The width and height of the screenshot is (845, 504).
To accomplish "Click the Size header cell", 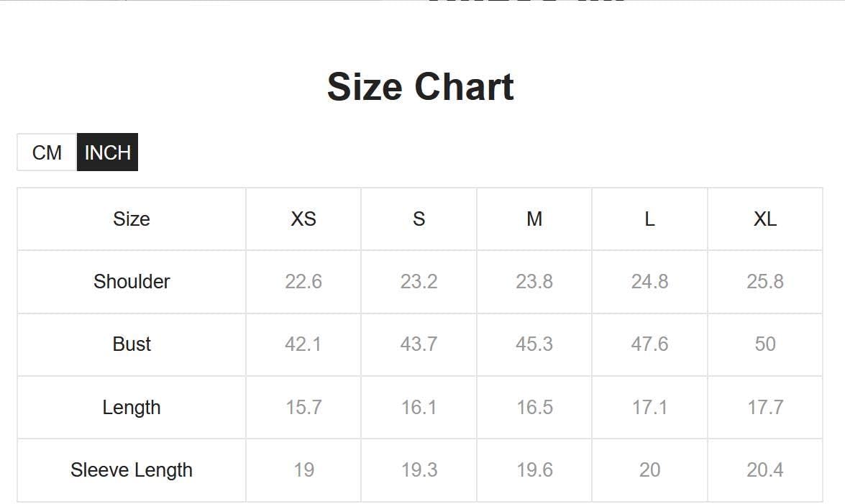I will [x=132, y=219].
